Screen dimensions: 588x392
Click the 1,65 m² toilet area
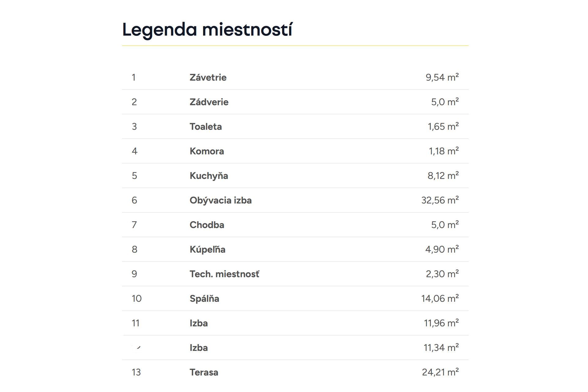443,127
